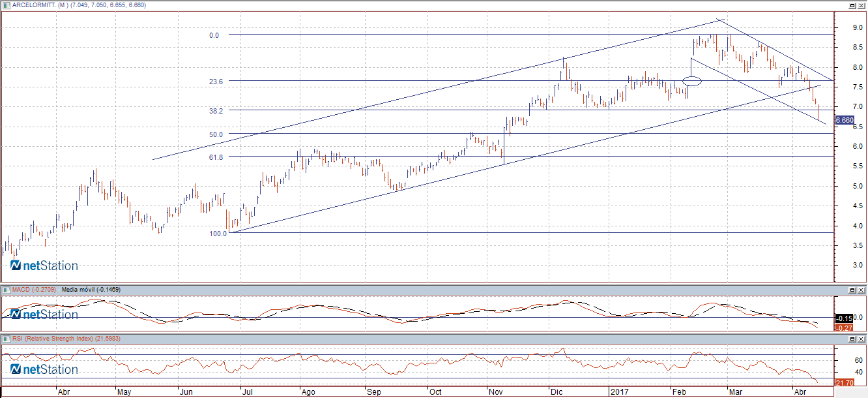
Task: Click the Oct label on time axis
Action: tap(435, 392)
